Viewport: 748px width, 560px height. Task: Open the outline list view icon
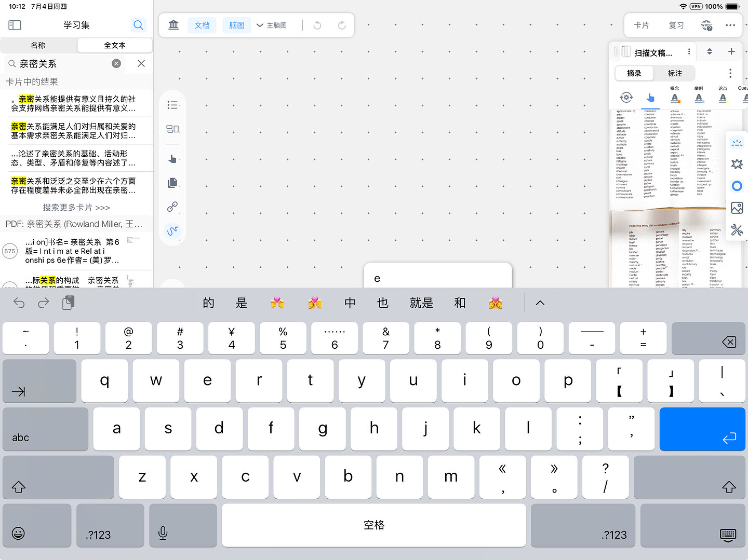pyautogui.click(x=173, y=105)
